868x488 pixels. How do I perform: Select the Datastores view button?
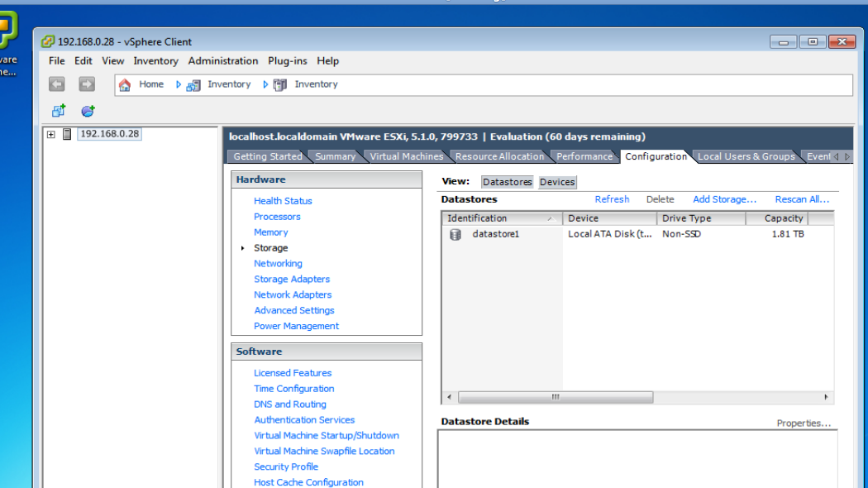tap(507, 182)
